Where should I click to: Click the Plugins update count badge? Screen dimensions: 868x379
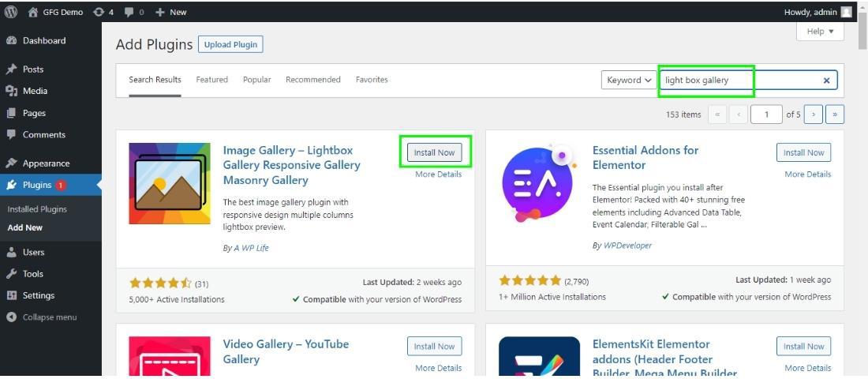60,185
